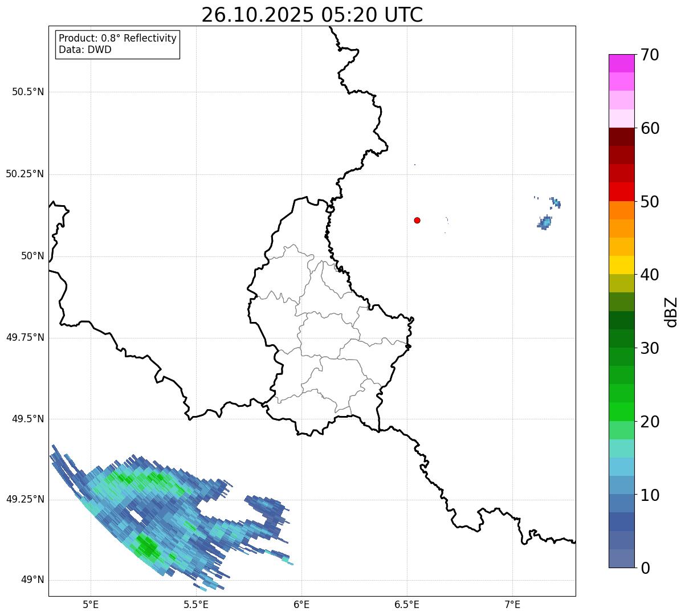Pick the bright green swatch just above 20 dBZ
Screen dimensions: 685x616
pyautogui.click(x=622, y=412)
